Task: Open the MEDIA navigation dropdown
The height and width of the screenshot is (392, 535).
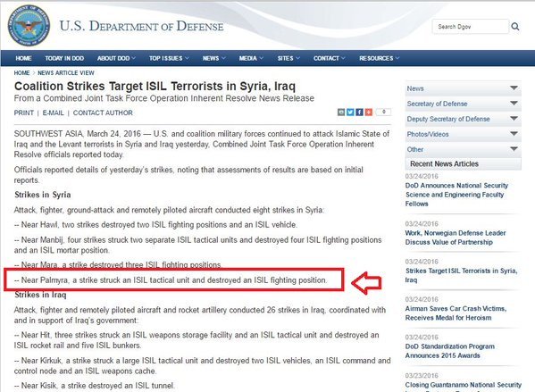Action: coord(251,58)
